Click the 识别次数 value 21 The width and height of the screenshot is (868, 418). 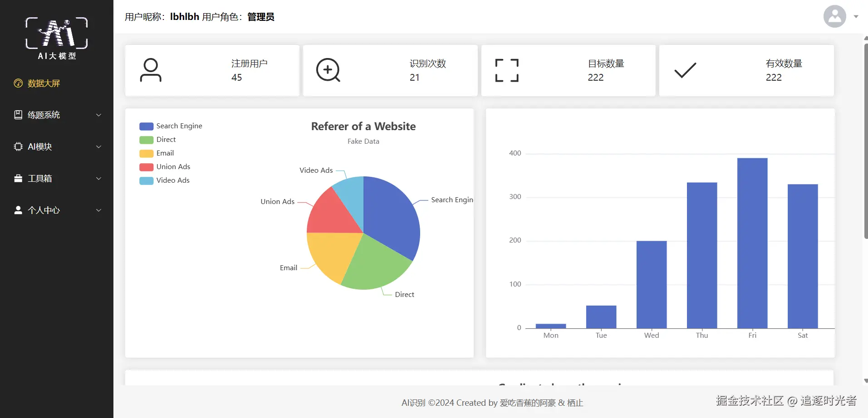tap(414, 78)
